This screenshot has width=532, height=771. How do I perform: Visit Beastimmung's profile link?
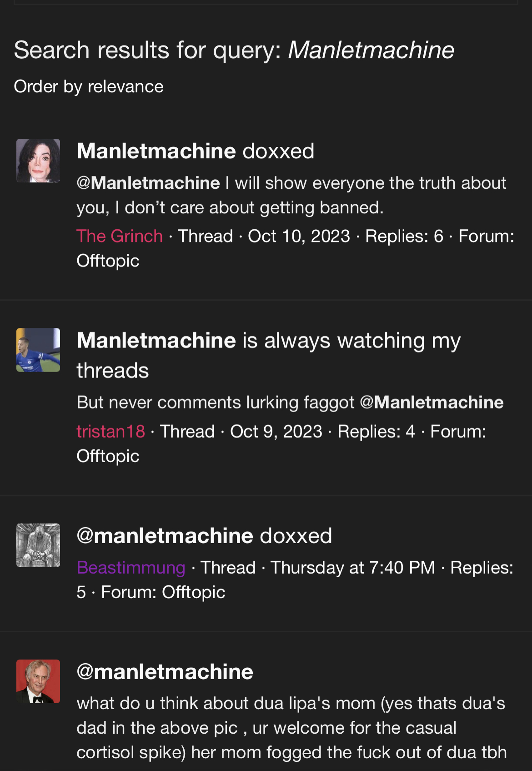tap(131, 568)
